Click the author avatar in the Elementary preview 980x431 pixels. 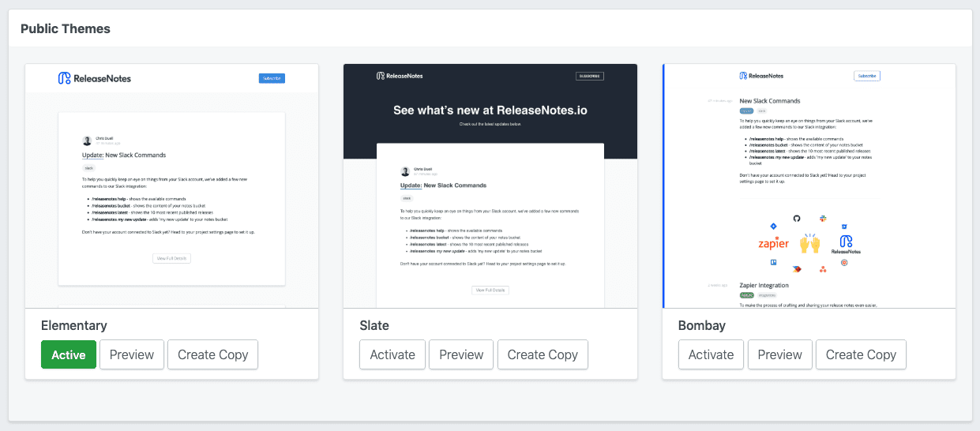tap(87, 141)
